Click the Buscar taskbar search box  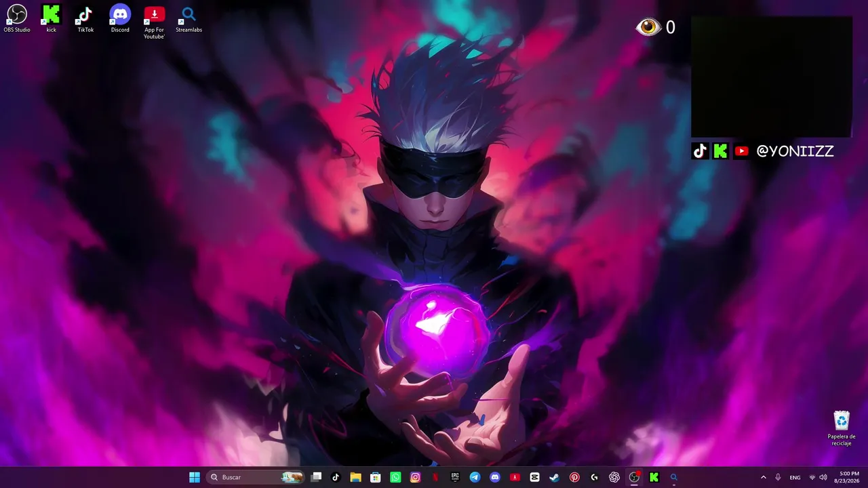(256, 477)
